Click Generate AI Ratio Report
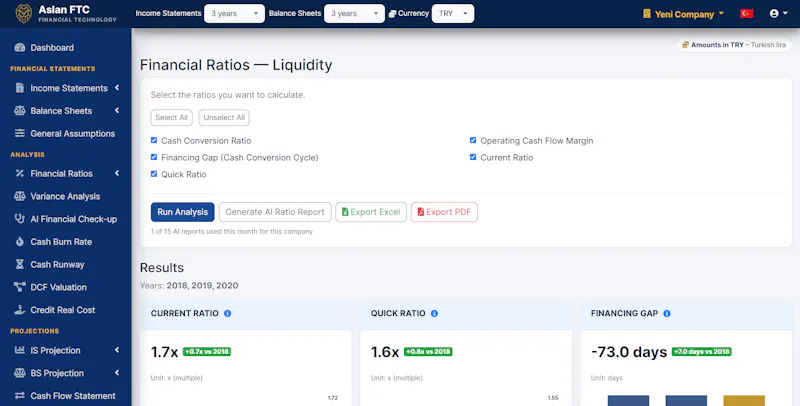This screenshot has width=800, height=406. click(275, 212)
